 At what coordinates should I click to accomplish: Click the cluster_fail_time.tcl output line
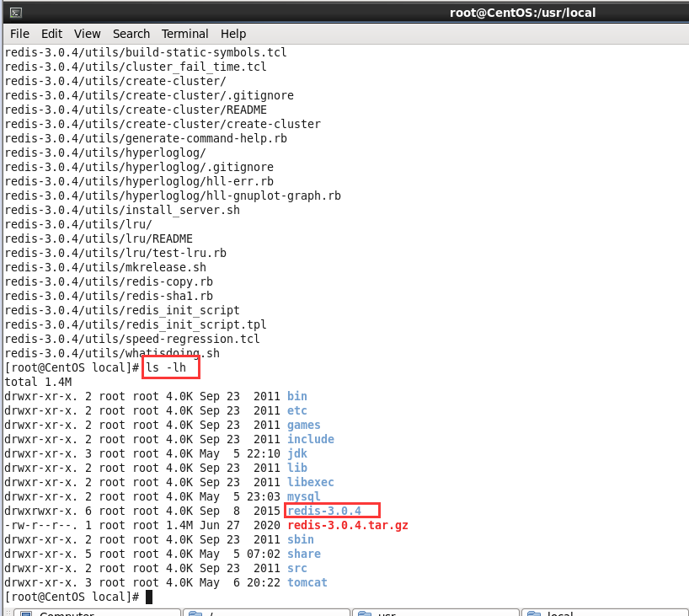136,67
